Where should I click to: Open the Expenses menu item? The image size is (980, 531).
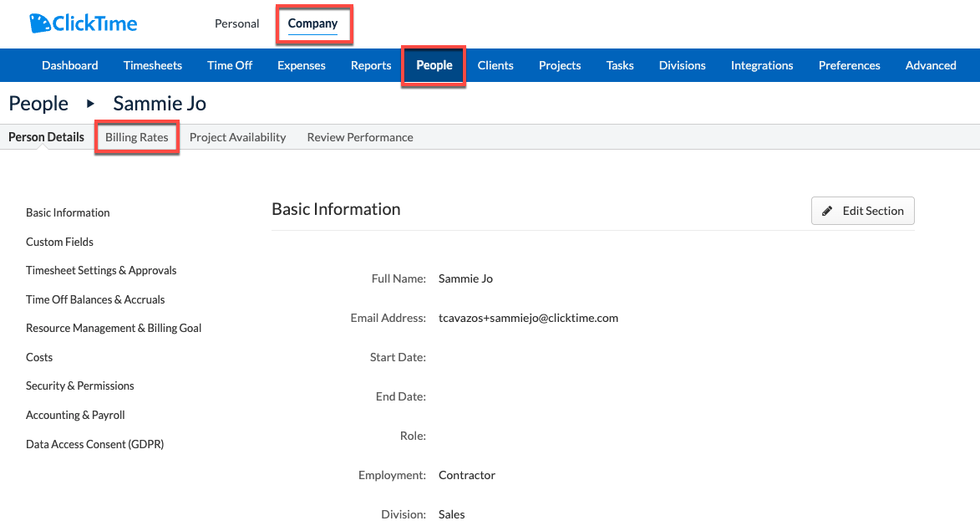(x=302, y=65)
